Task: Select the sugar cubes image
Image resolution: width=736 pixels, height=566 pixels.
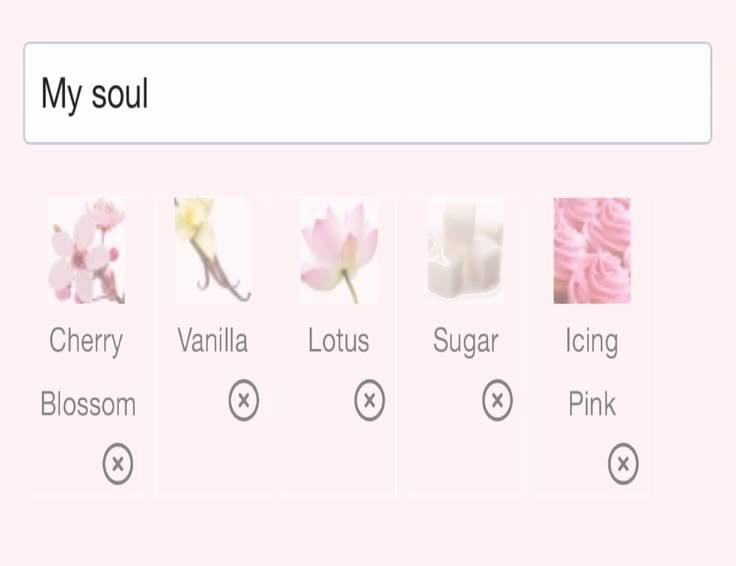Action: coord(465,251)
